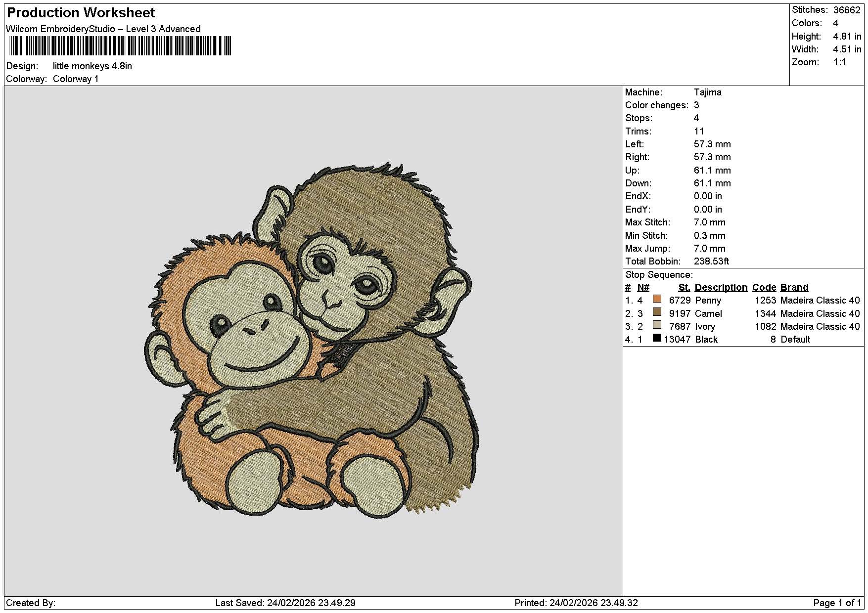Click the 'Color changes:' label
868x613 pixels.
[x=657, y=105]
